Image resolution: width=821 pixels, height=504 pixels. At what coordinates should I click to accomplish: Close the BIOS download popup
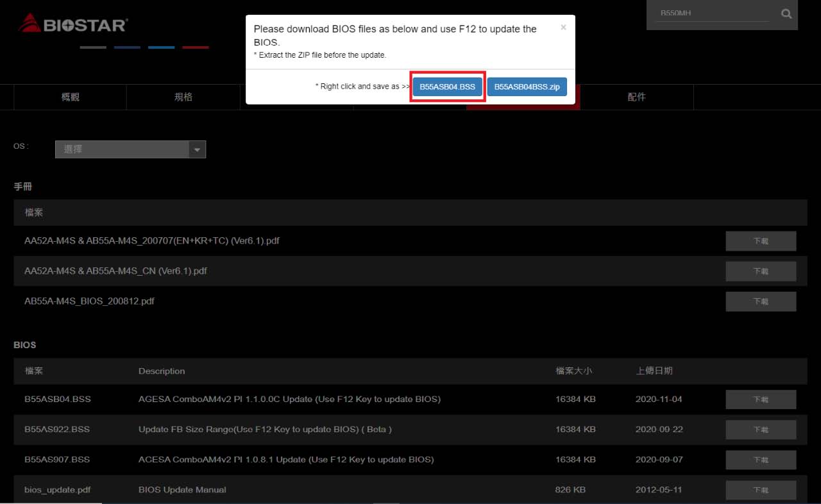click(563, 28)
